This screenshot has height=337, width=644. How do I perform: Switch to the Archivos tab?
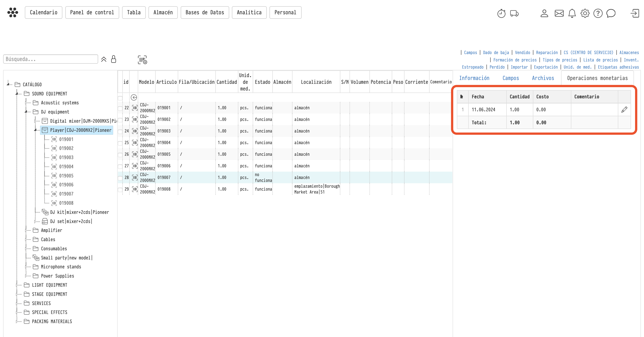[x=543, y=78]
